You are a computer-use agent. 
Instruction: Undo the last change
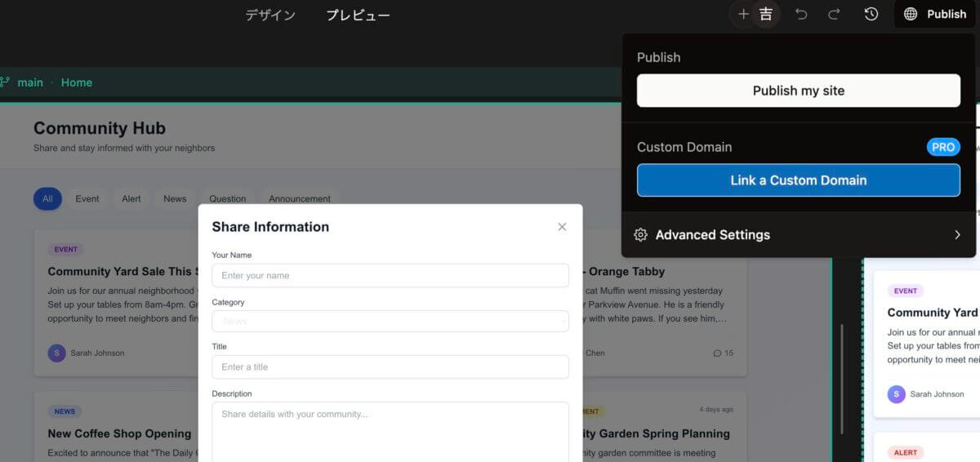tap(801, 14)
